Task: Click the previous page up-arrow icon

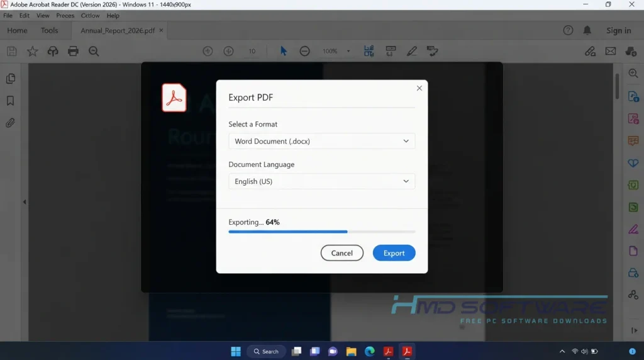Action: (x=208, y=51)
